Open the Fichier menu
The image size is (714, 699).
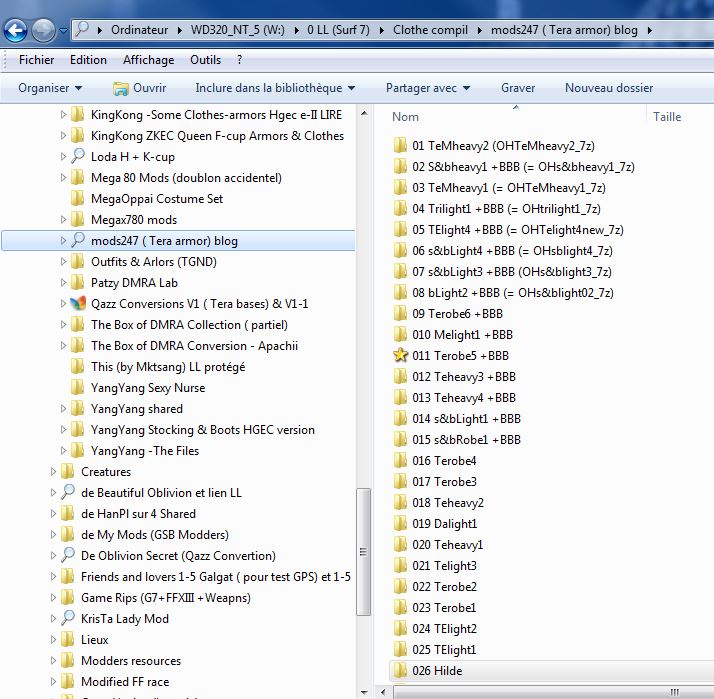37,60
